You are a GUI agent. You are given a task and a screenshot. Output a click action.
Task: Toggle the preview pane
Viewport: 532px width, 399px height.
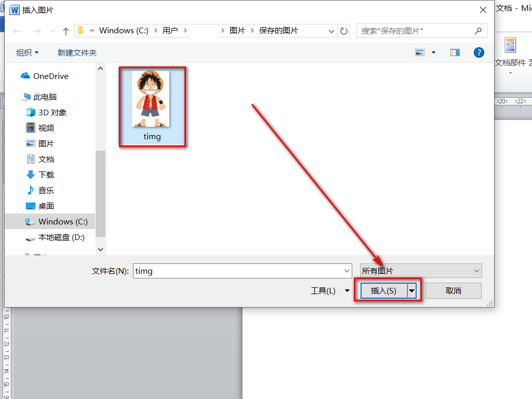(455, 52)
